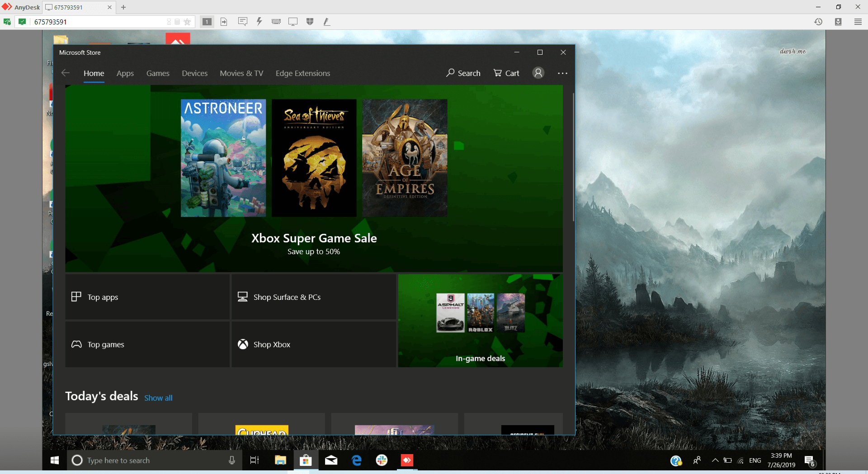Activate the AnyDesk whiteboard pen icon
Screen dimensions: 868x474
click(x=326, y=22)
